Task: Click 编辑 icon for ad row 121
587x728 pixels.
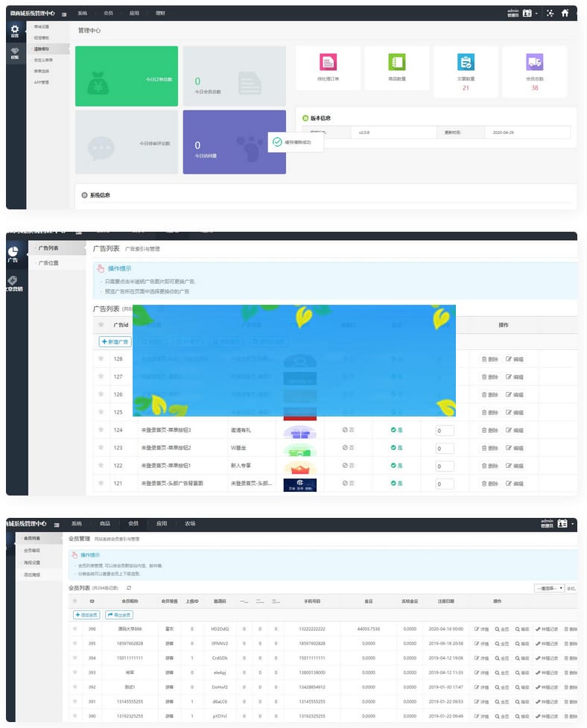Action: pyautogui.click(x=514, y=484)
